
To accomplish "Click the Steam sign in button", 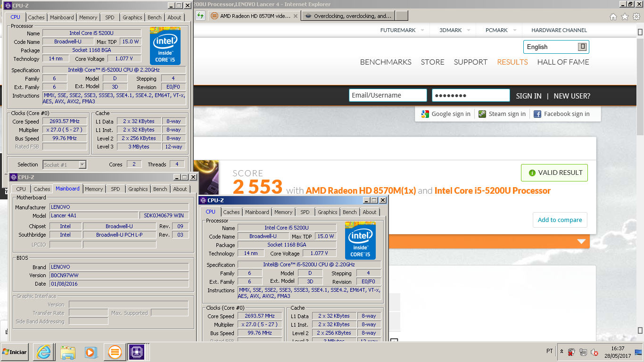I will (502, 114).
